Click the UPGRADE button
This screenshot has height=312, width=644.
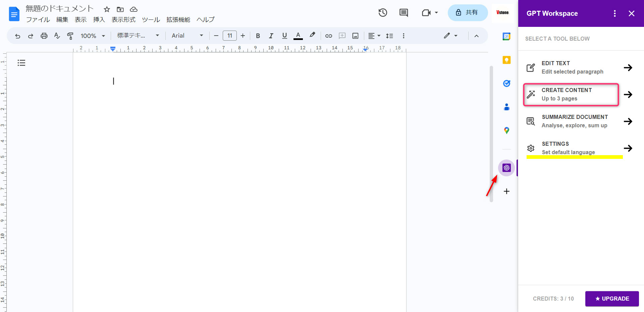tap(612, 299)
